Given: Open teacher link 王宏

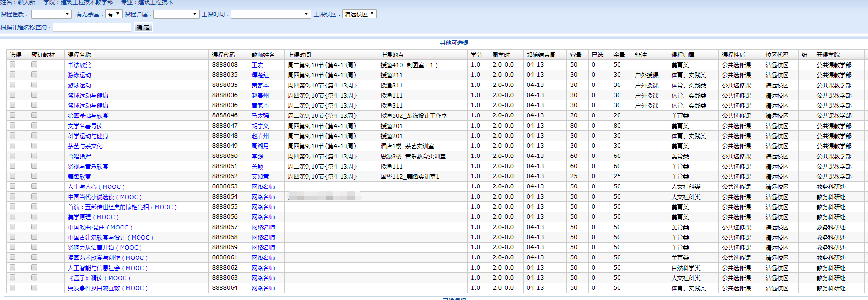Looking at the screenshot, I should (258, 65).
